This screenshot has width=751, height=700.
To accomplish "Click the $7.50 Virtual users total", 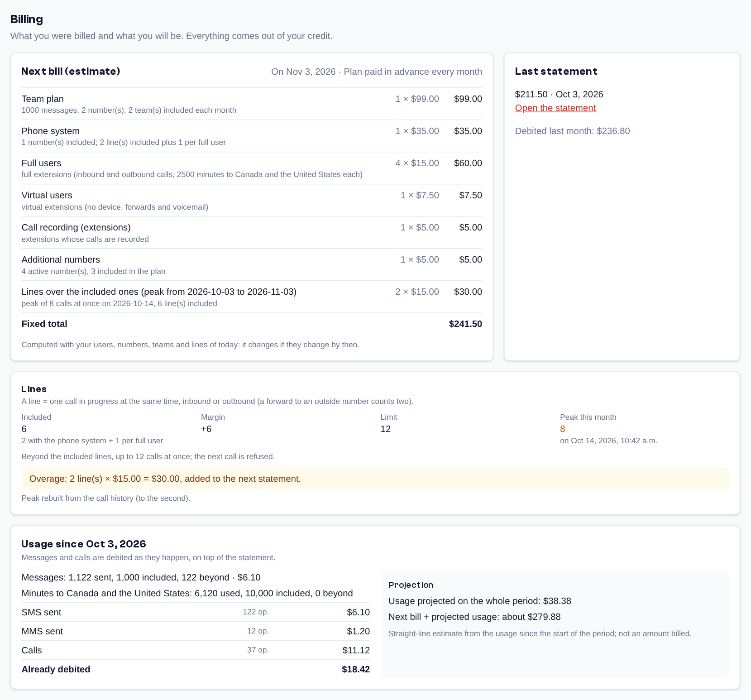I will click(470, 195).
